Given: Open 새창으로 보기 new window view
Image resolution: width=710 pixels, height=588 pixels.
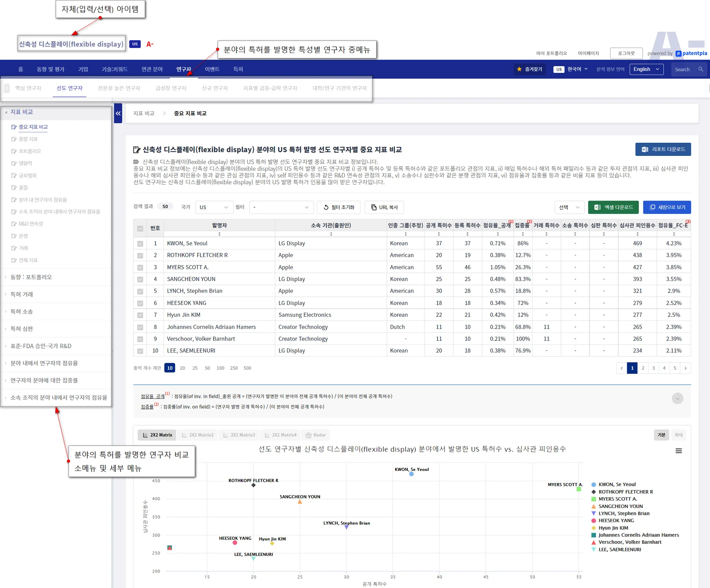Looking at the screenshot, I should pyautogui.click(x=667, y=207).
